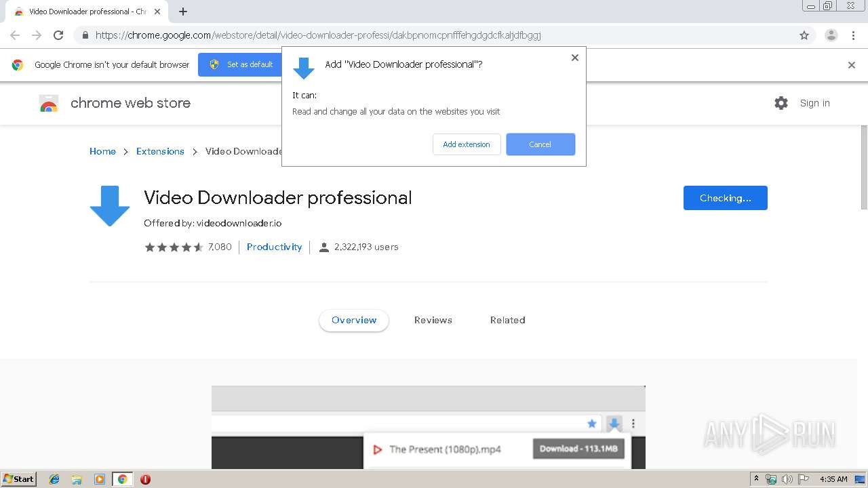Image resolution: width=868 pixels, height=488 pixels.
Task: Click Action Center flag tray icon
Action: click(804, 479)
